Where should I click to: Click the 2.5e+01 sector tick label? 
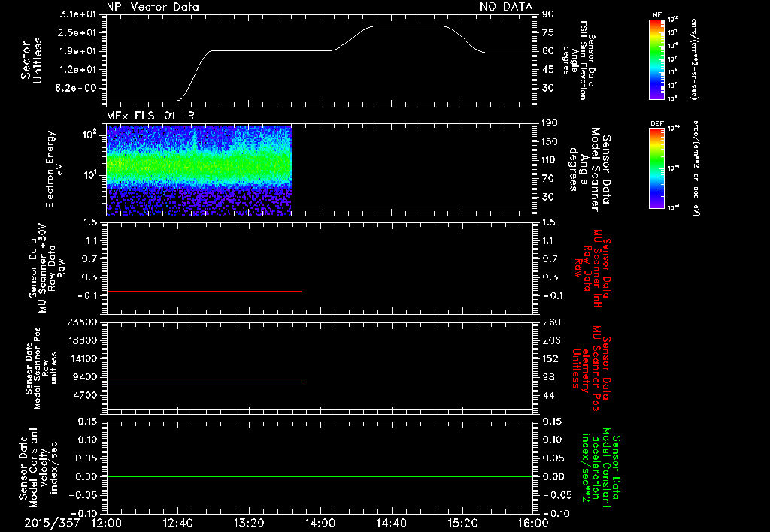click(x=77, y=32)
